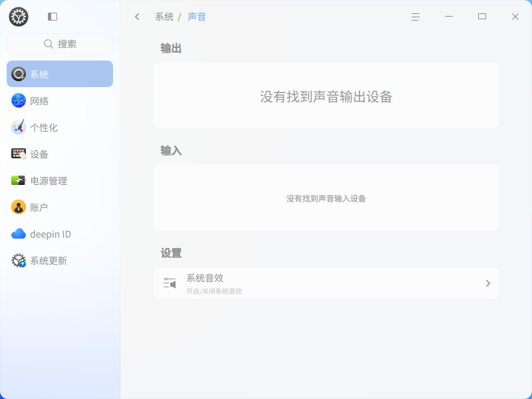The width and height of the screenshot is (532, 399).
Task: Open the 电源管理 battery icon
Action: point(19,180)
